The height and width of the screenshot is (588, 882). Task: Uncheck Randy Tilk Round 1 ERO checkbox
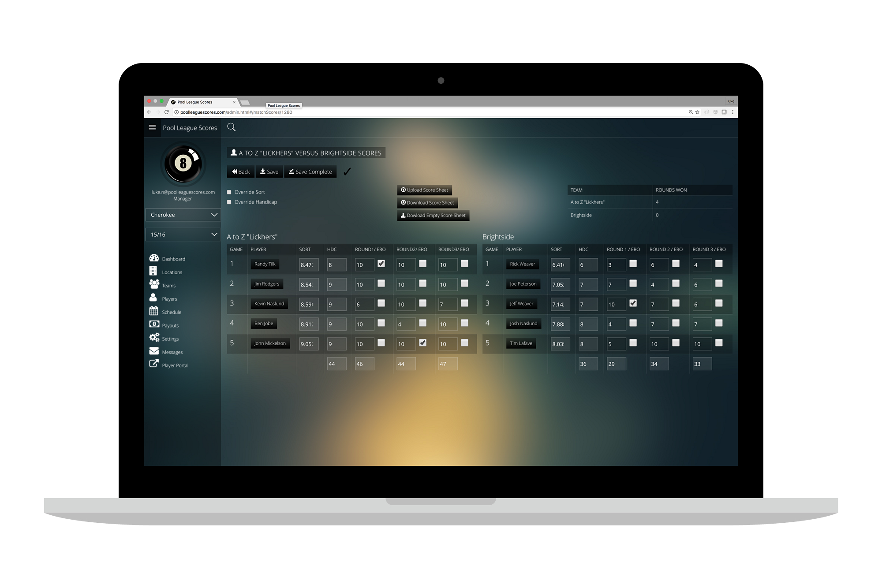click(381, 264)
